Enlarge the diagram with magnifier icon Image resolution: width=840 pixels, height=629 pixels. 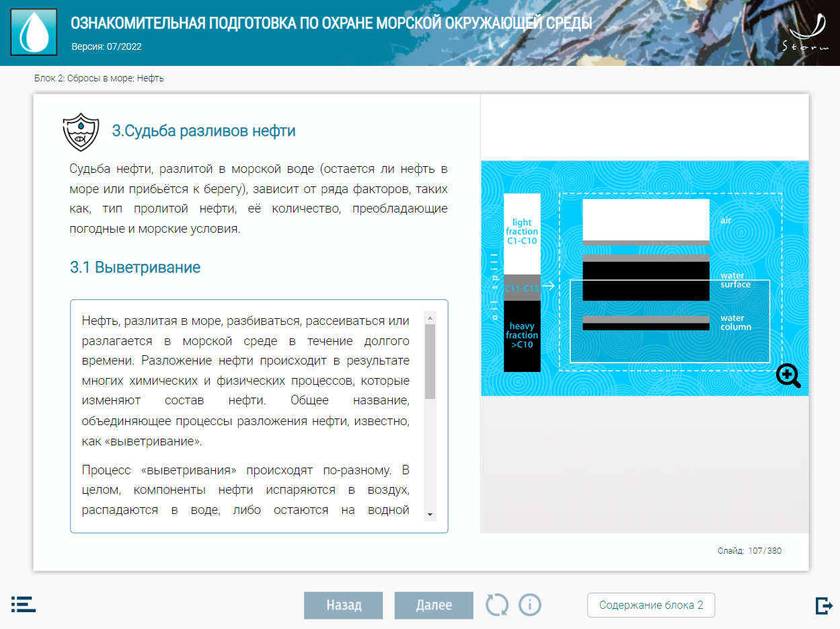(x=788, y=376)
